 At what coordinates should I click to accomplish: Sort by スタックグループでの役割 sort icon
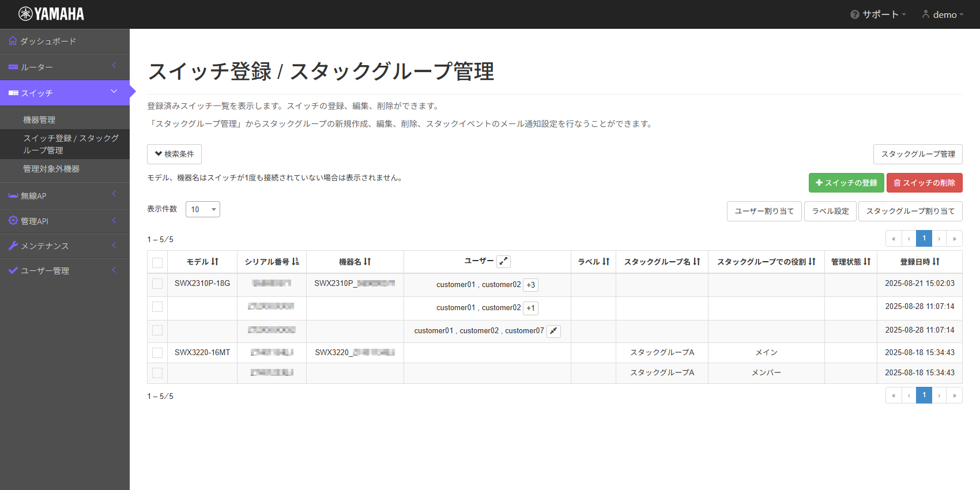click(812, 262)
